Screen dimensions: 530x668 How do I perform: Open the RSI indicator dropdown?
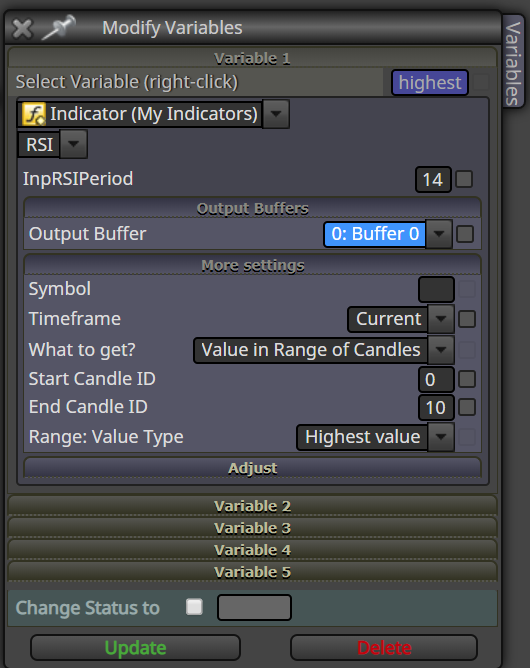[x=73, y=144]
